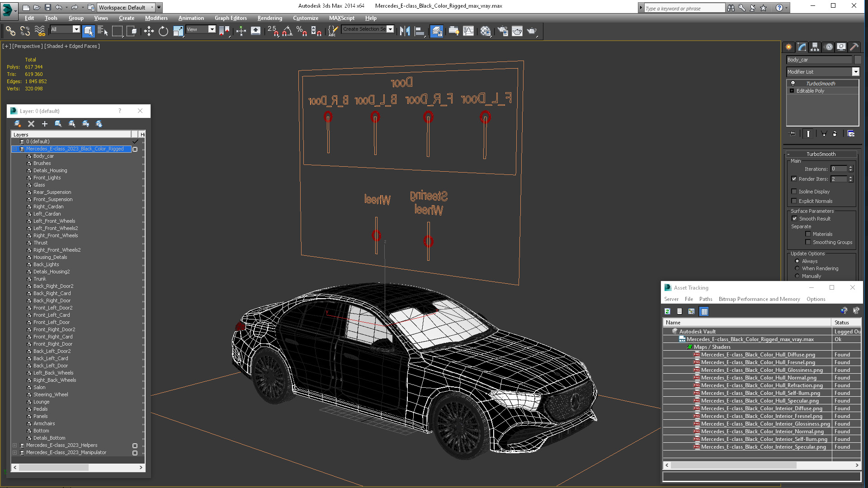Toggle the Percent Snap button
Screen dimensions: 868x488
pos(302,31)
